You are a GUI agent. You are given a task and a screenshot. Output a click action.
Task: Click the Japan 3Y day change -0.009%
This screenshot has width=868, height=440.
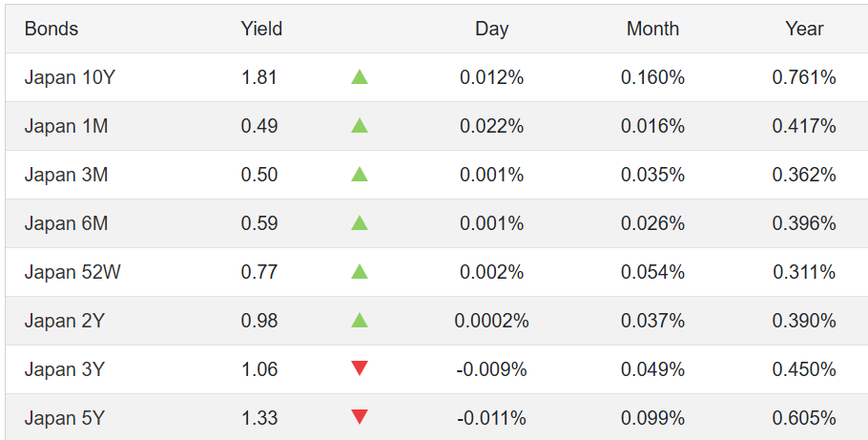(491, 369)
